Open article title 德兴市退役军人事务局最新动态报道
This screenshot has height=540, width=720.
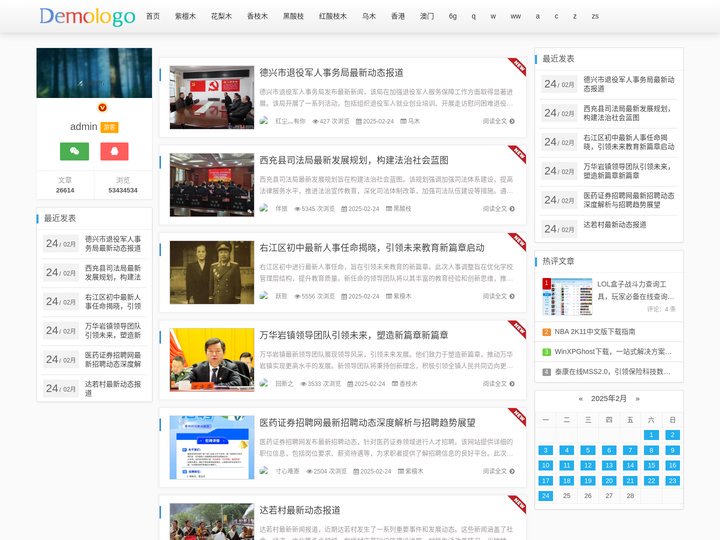(332, 73)
